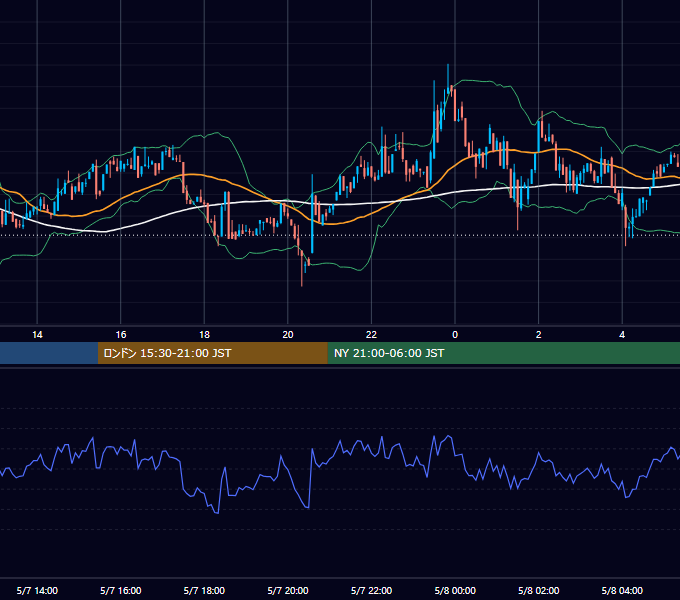Screen dimensions: 680x600
Task: Click the 14 hour label on time axis
Action: 37,335
